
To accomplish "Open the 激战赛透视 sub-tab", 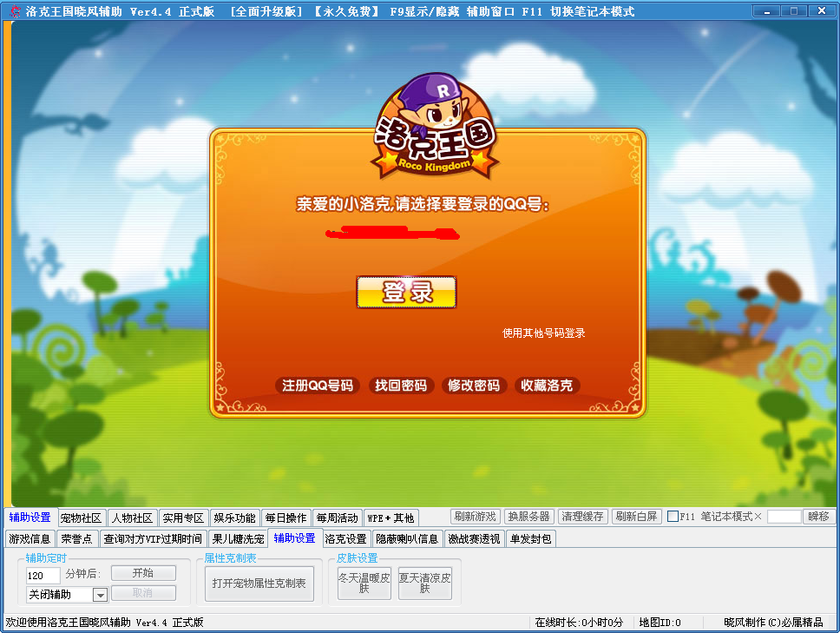I will pos(474,538).
